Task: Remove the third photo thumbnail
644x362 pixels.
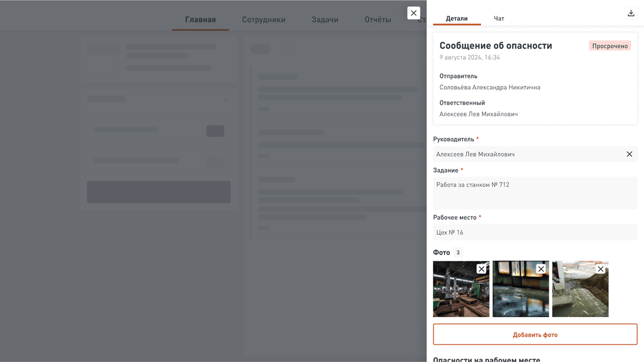Action: [600, 269]
